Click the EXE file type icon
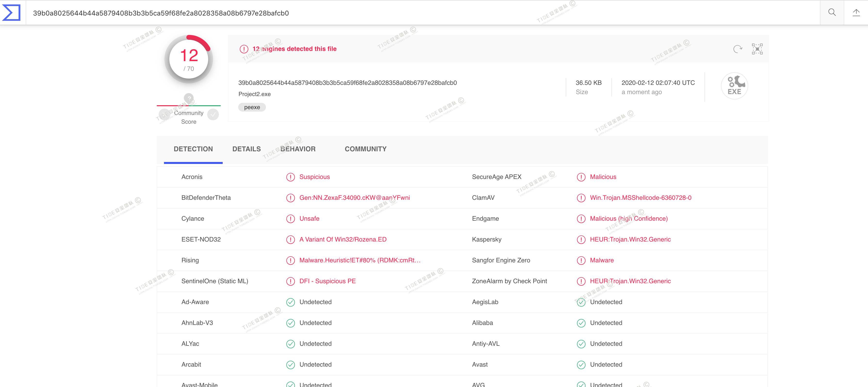Viewport: 868px width, 387px height. (x=734, y=86)
